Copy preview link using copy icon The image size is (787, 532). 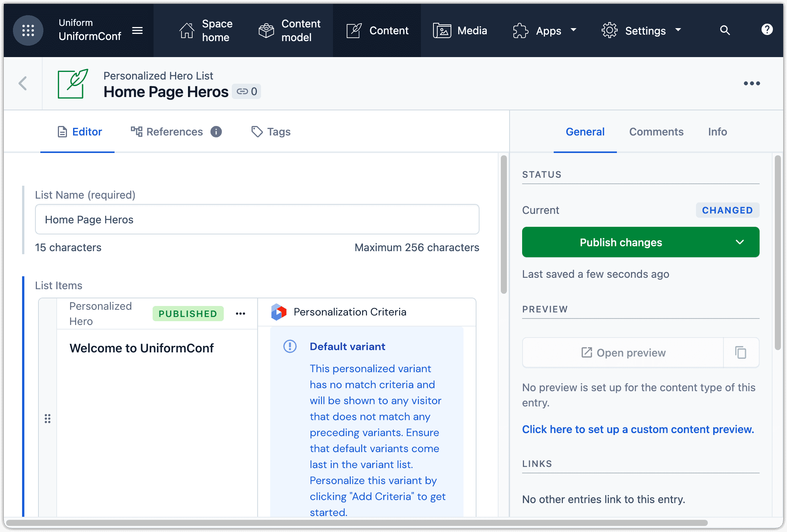(x=741, y=352)
